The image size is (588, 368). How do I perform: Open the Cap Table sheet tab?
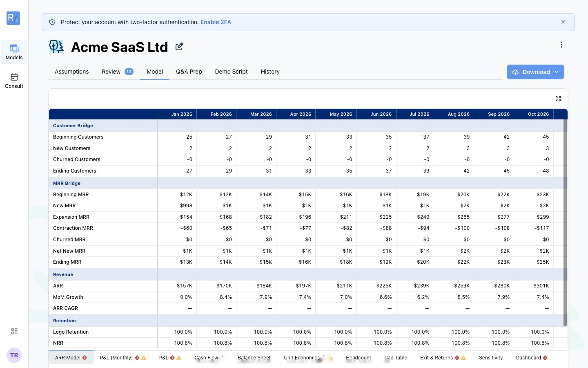(x=396, y=358)
